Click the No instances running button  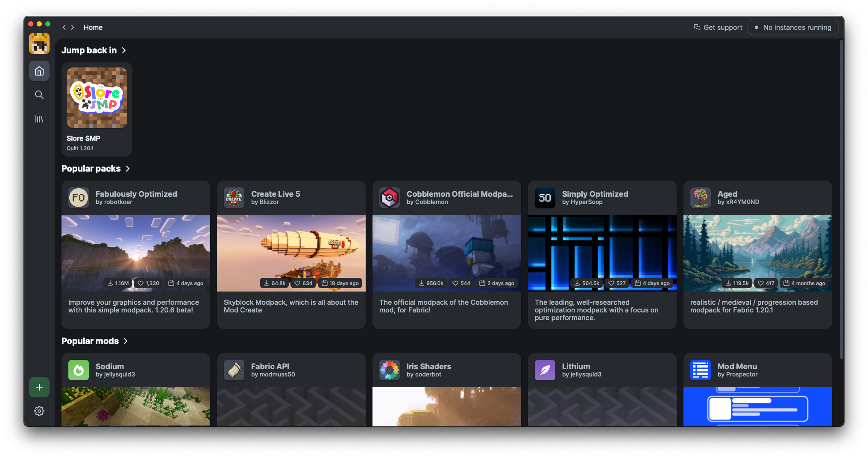[793, 27]
